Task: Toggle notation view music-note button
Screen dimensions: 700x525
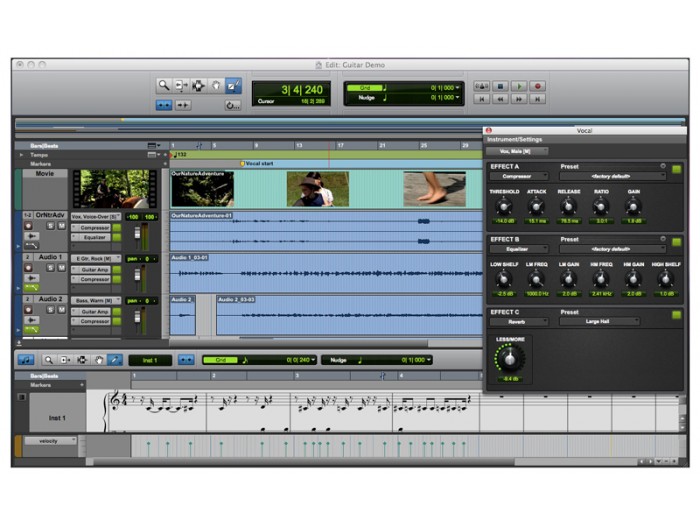Action: [x=26, y=360]
